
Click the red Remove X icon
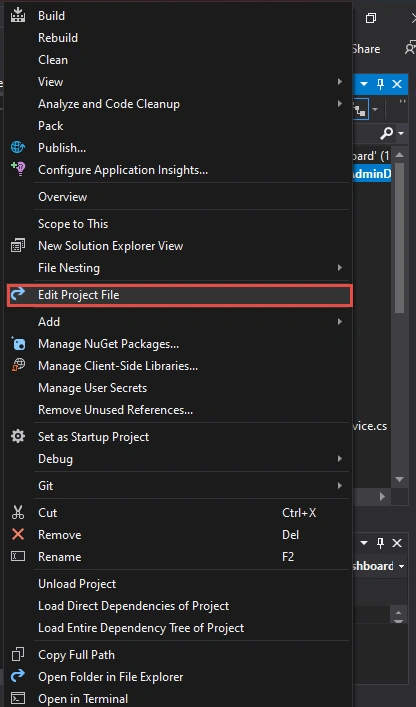[18, 535]
